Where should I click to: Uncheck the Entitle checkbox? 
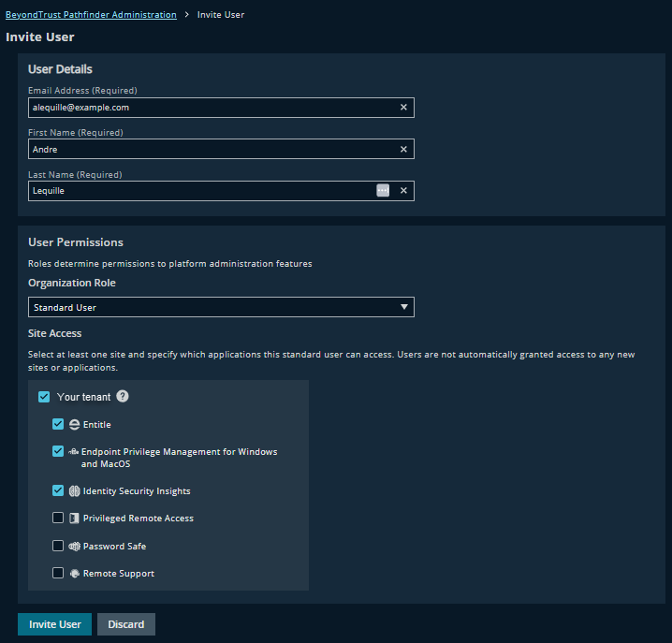[58, 424]
